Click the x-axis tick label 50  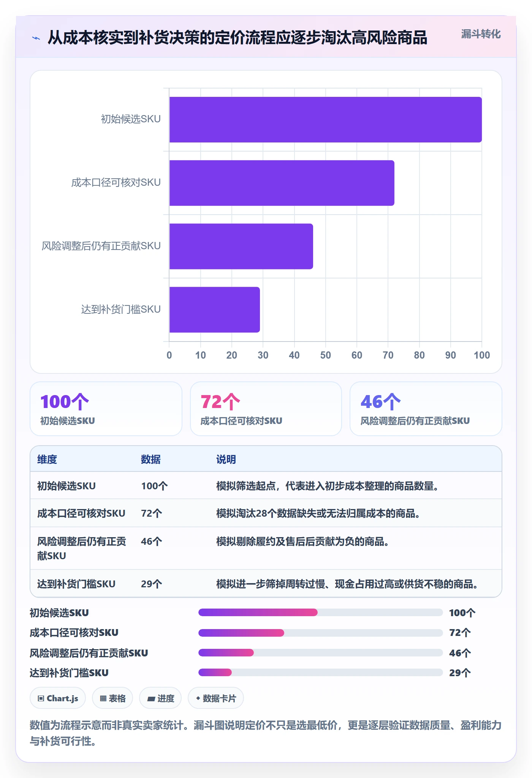point(326,355)
